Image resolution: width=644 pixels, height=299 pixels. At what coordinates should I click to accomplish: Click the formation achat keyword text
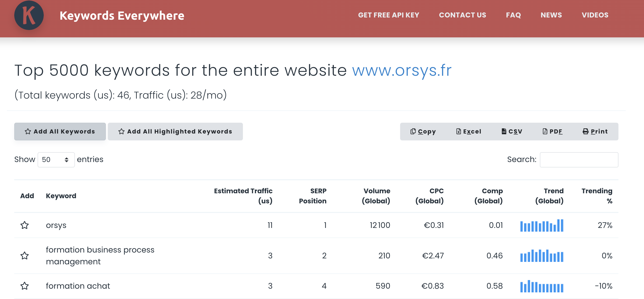click(x=78, y=286)
